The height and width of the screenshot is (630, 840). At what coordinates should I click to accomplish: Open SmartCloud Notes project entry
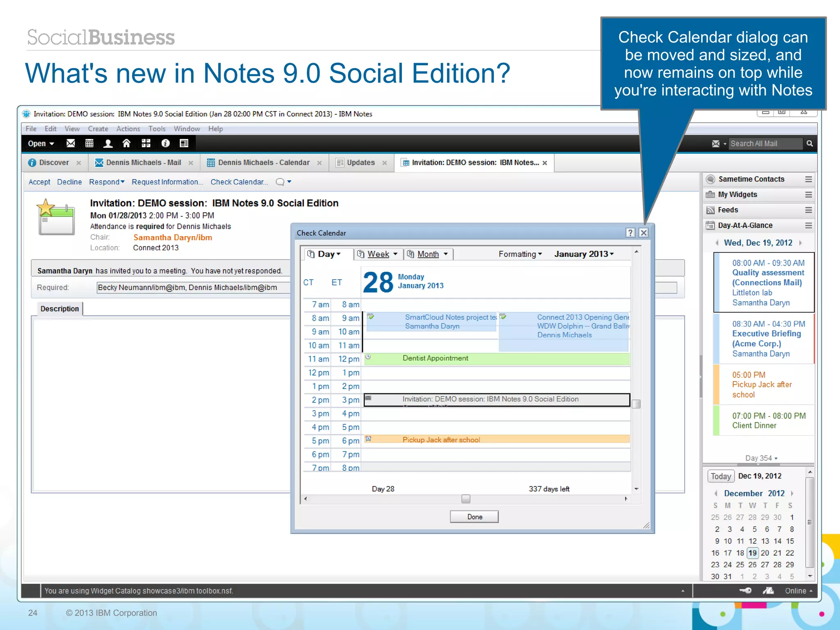tap(431, 322)
